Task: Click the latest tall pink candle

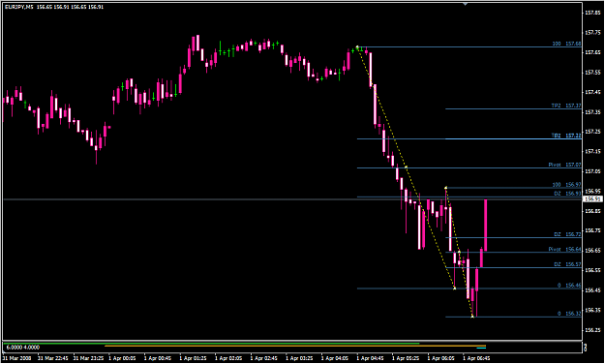Action: click(485, 225)
